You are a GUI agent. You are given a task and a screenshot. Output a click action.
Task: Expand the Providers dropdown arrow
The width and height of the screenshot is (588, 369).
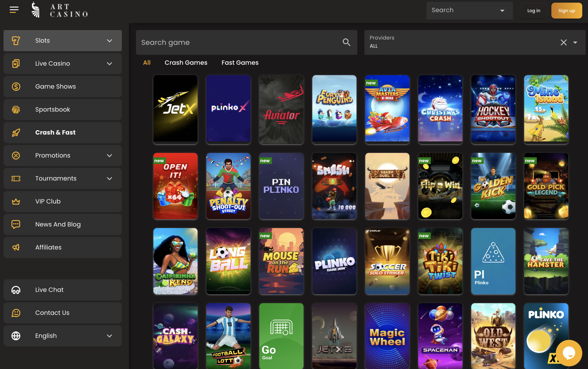tap(575, 43)
